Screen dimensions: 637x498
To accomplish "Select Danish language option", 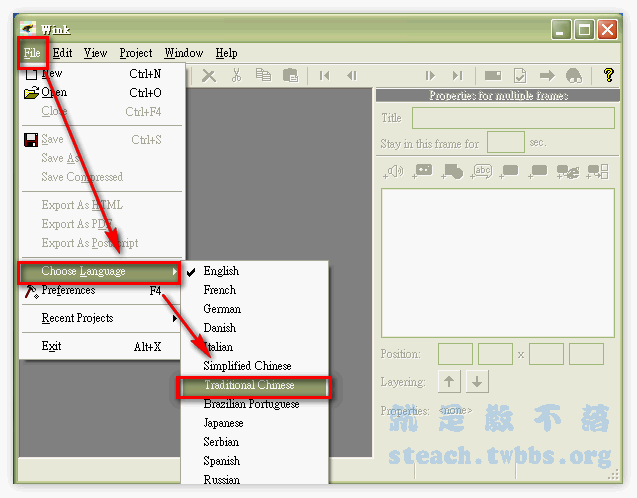I will [x=254, y=328].
